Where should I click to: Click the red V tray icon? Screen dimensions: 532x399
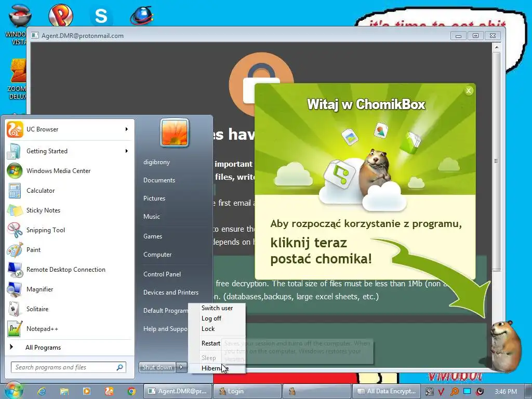click(x=441, y=392)
